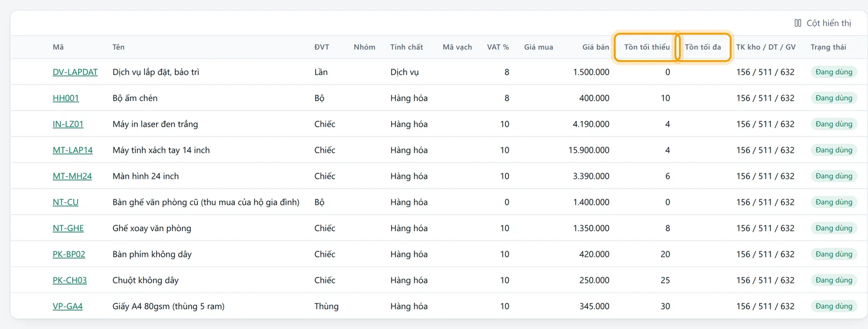Open product code DV-LAPDAT
Viewport: 868px width, 329px height.
75,72
